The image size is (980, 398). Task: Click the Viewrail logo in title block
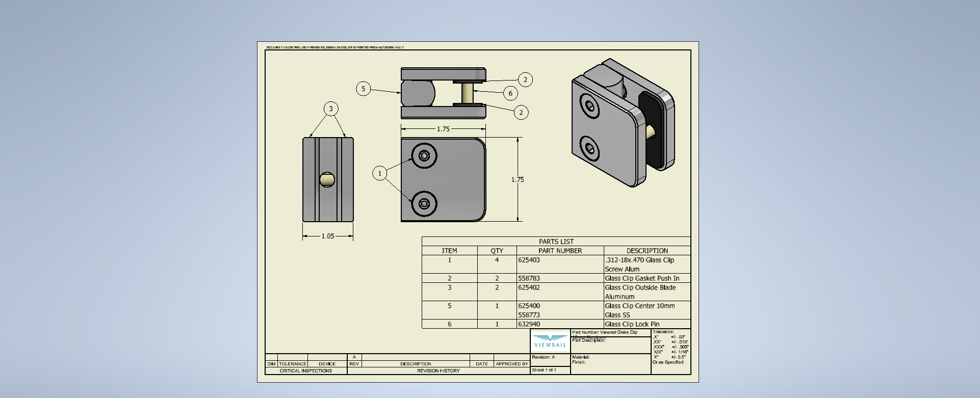550,341
